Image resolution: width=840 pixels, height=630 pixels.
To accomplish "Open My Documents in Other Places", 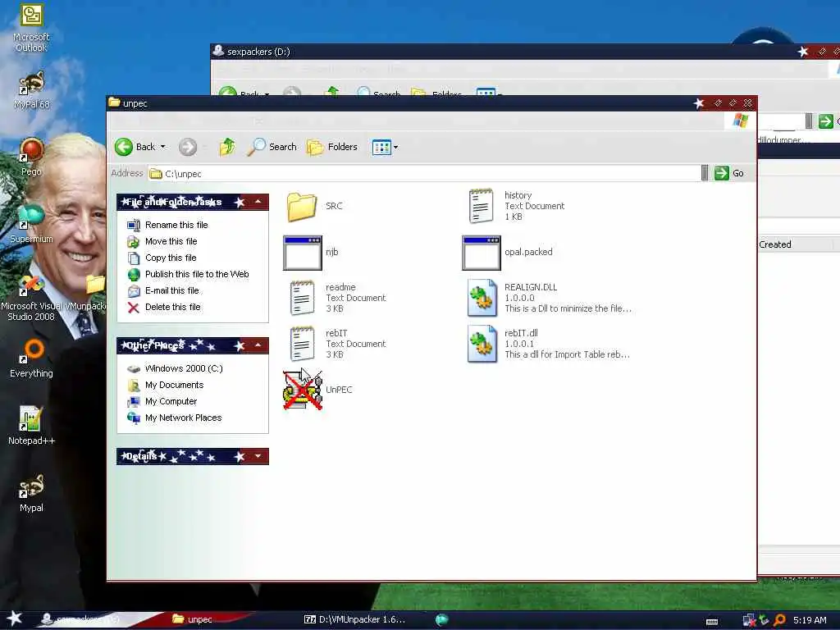I will (174, 386).
